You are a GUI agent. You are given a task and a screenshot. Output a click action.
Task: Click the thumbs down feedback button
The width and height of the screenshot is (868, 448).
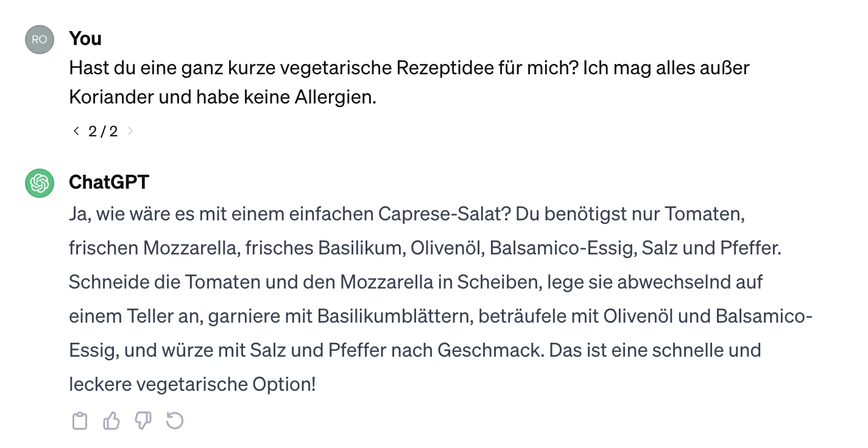(x=143, y=420)
